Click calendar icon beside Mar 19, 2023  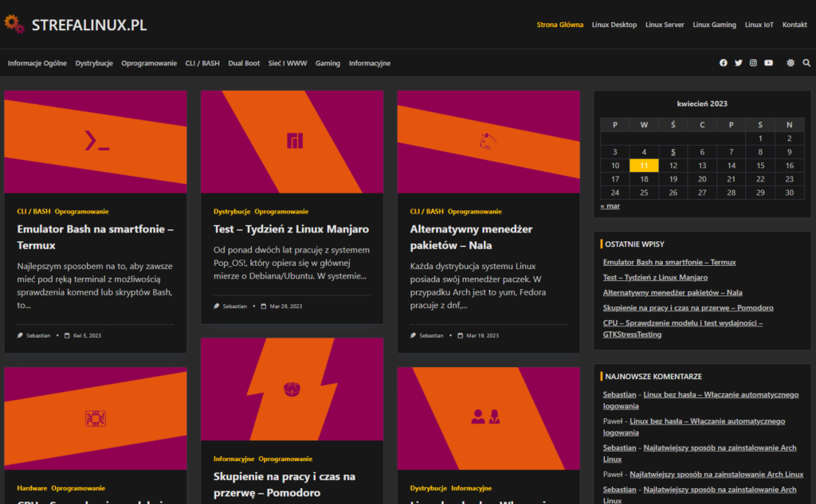[460, 335]
